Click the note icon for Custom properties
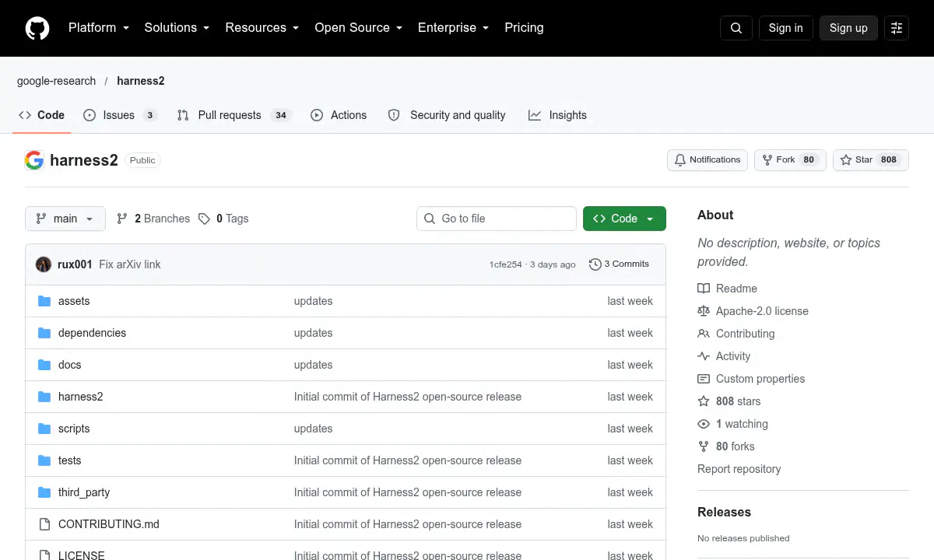934x560 pixels. point(704,379)
